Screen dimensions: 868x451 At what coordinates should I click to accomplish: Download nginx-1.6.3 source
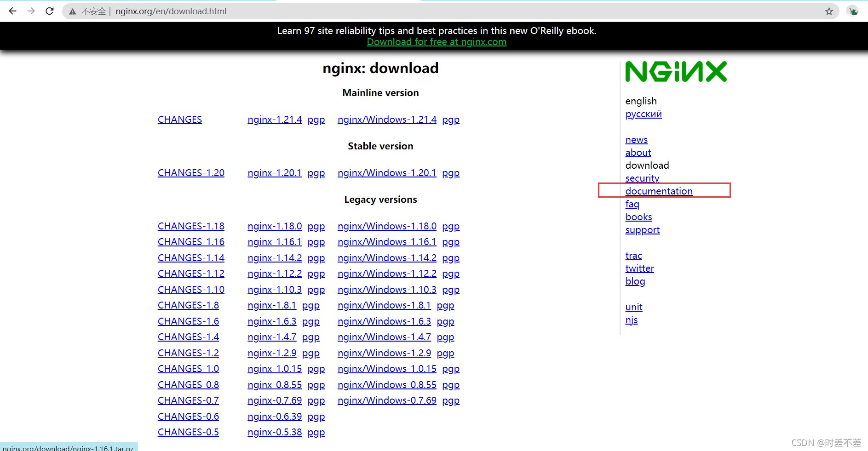click(x=272, y=321)
